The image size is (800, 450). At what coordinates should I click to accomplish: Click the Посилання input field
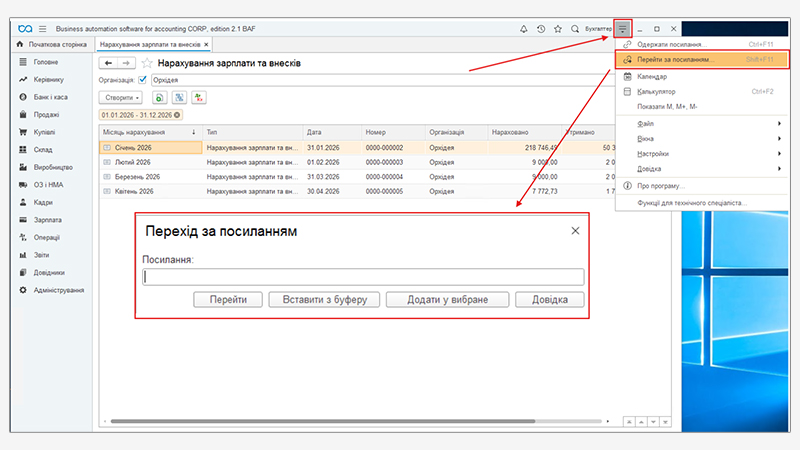[364, 278]
